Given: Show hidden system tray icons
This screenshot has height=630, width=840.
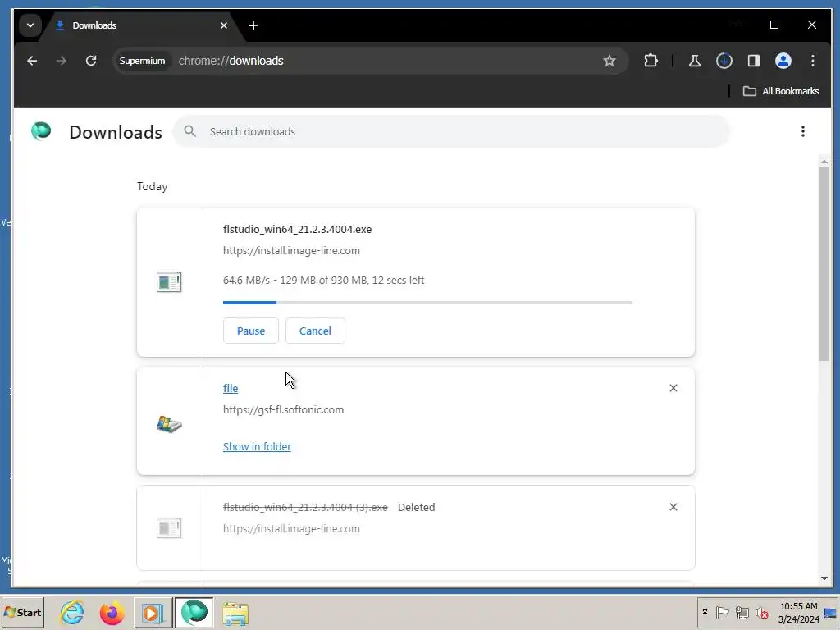Looking at the screenshot, I should (x=705, y=612).
